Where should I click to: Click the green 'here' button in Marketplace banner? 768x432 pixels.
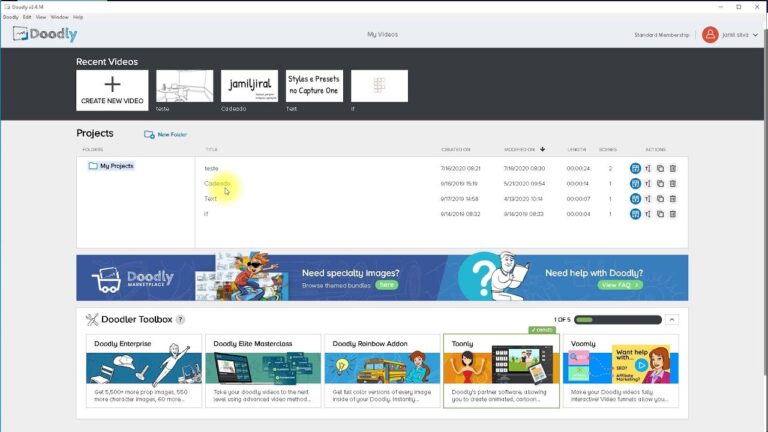386,285
